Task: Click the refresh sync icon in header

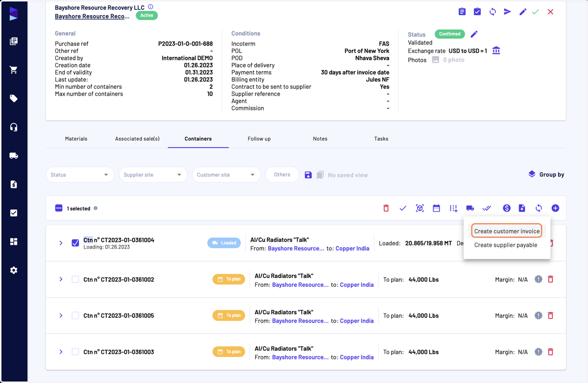Action: (x=492, y=12)
